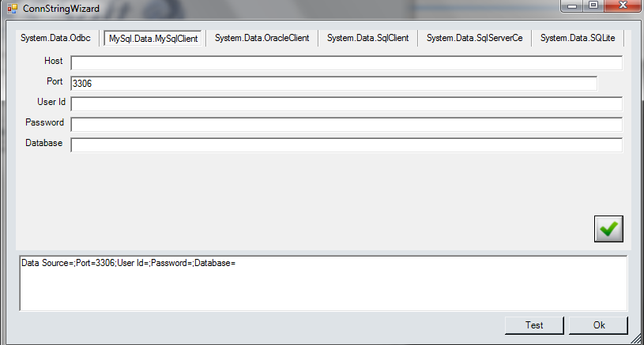Select the System.Data.SQLite tab
Viewport: 644px width, 345px height.
578,38
